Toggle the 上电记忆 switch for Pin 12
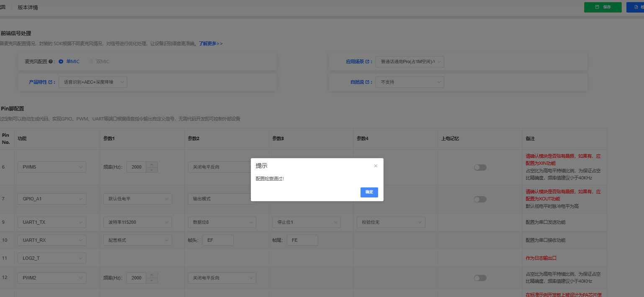Viewport: 644px width, 297px height. point(480,278)
